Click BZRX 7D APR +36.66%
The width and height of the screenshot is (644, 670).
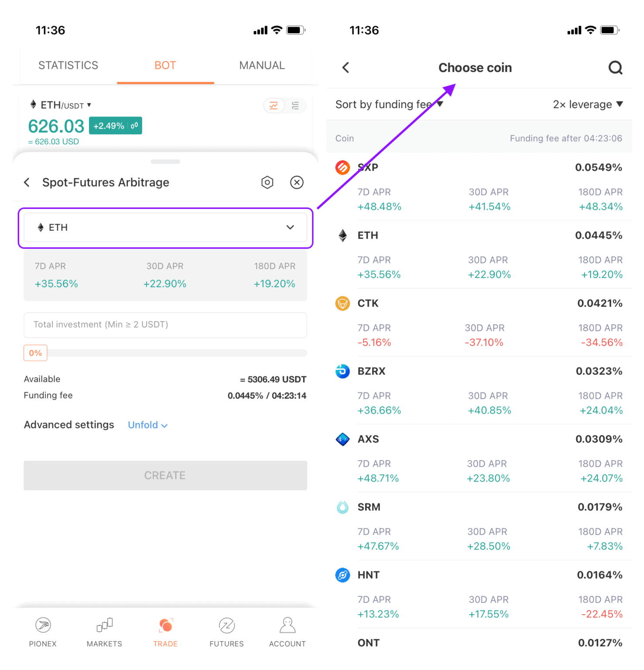coord(379,410)
